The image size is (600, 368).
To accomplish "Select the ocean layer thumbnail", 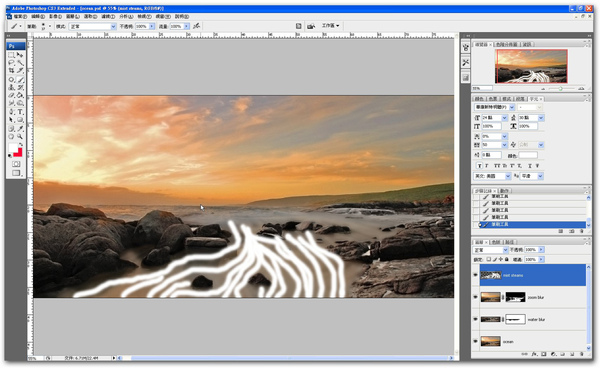I will [491, 341].
